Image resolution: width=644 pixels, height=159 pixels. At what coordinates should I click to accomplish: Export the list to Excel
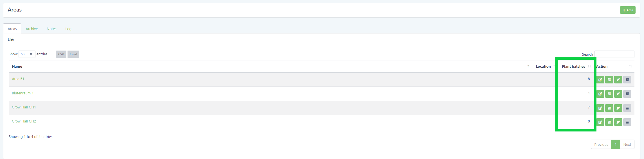click(73, 54)
